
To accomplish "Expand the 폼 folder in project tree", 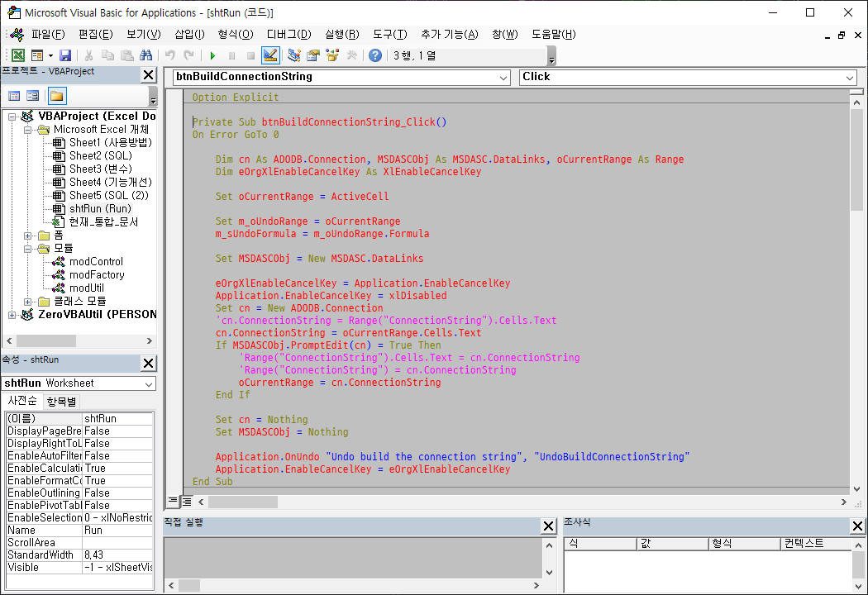I will (27, 236).
